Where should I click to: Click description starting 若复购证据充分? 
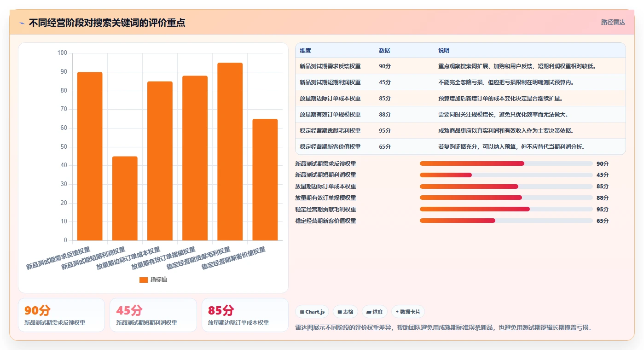coord(511,147)
